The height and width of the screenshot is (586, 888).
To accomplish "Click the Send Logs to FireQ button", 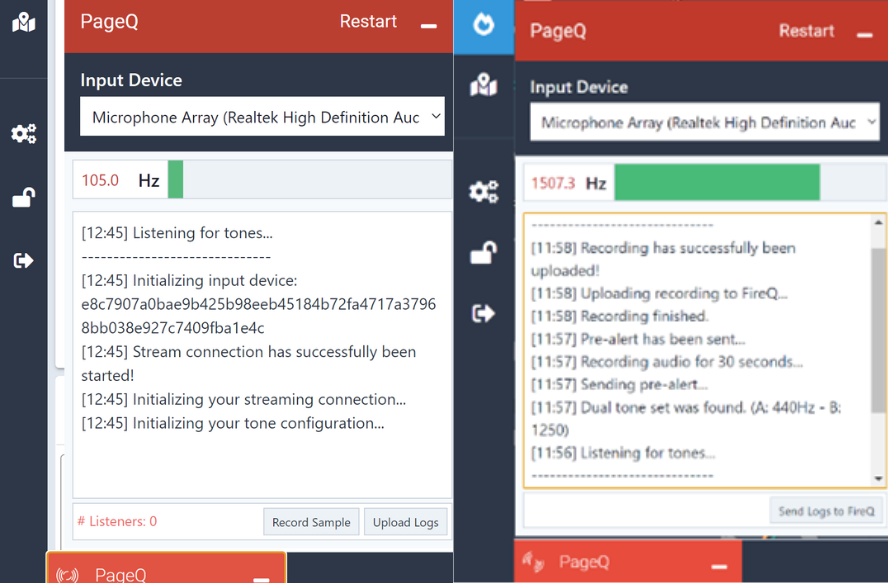I will (826, 511).
